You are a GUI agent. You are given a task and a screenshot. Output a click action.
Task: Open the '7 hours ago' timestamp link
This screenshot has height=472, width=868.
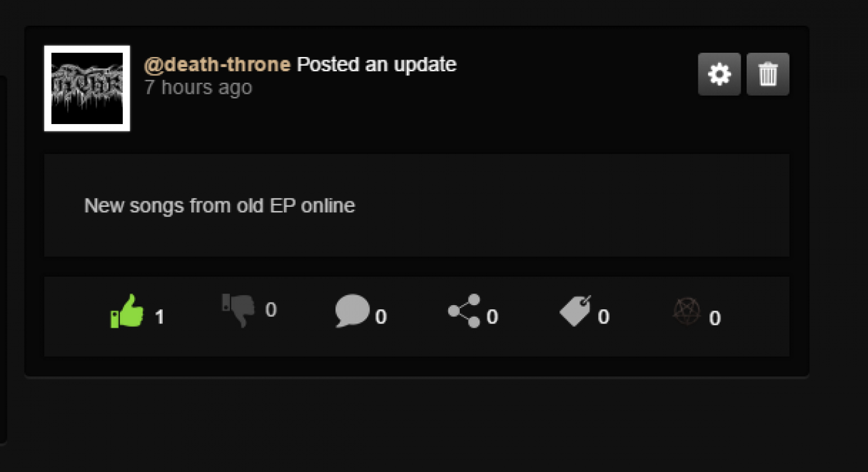pyautogui.click(x=198, y=87)
